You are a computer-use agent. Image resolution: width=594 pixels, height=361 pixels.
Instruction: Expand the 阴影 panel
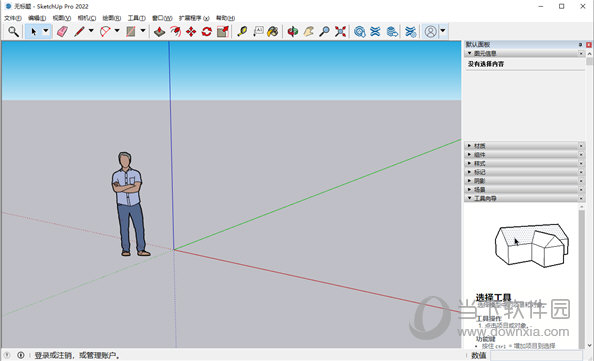point(470,181)
